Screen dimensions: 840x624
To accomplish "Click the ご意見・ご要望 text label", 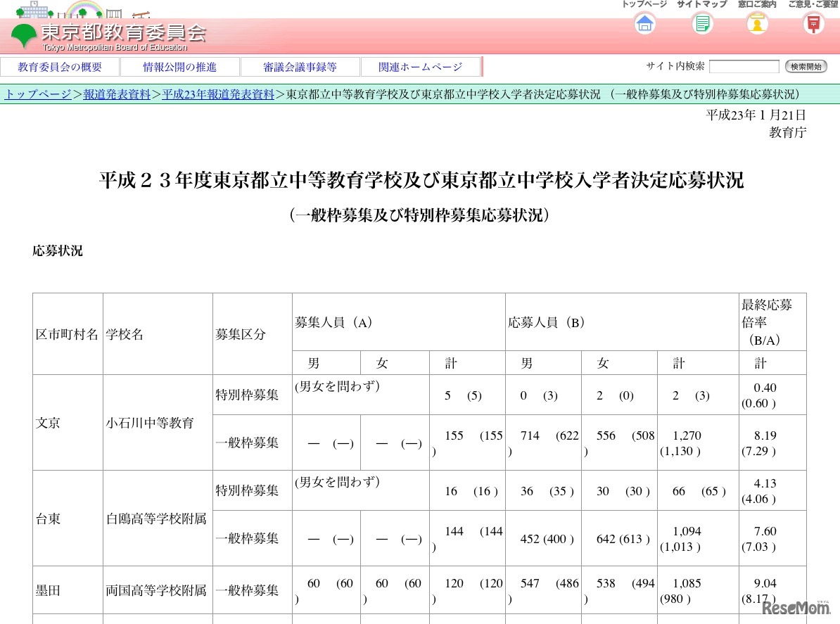I will pos(813,4).
